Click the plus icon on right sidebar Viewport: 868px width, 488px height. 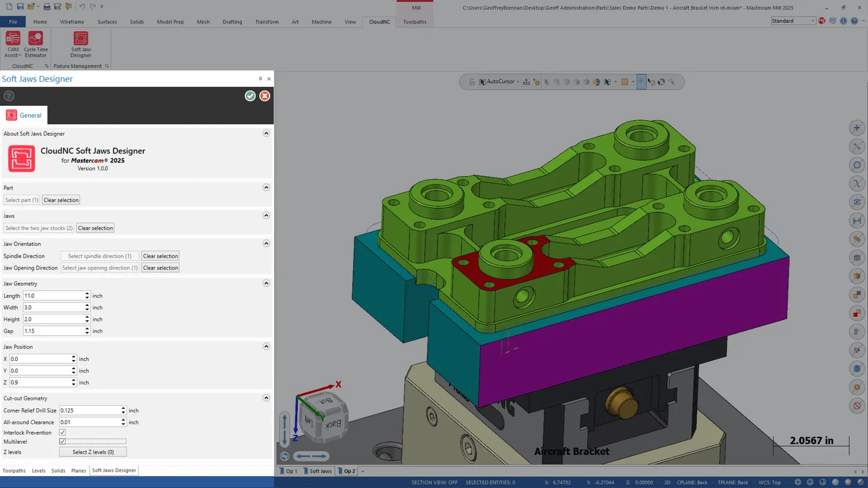click(x=857, y=128)
